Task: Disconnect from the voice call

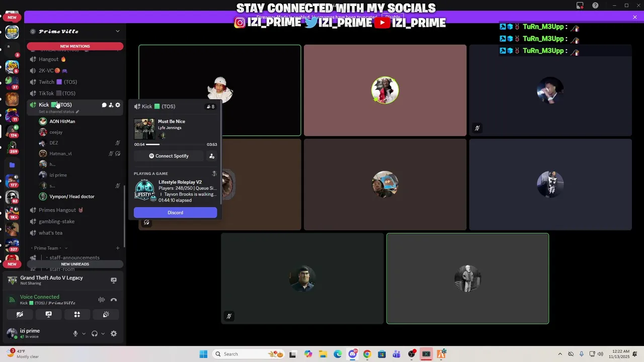Action: click(114, 300)
